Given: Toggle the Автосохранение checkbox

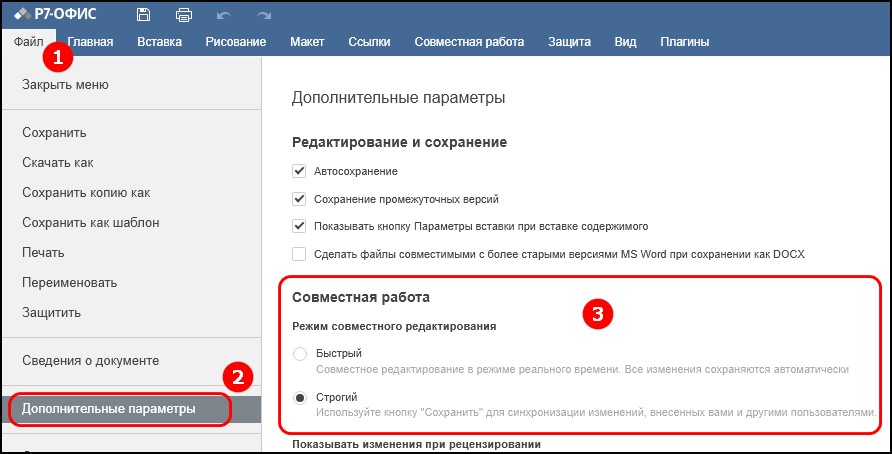Looking at the screenshot, I should point(299,171).
